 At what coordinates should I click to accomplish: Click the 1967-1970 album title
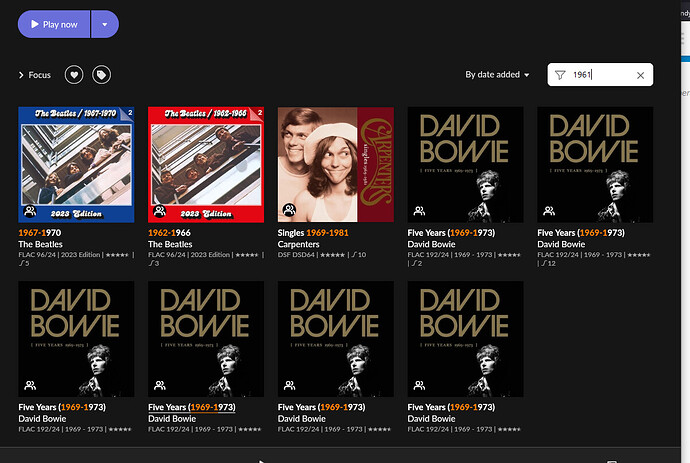pyautogui.click(x=40, y=233)
